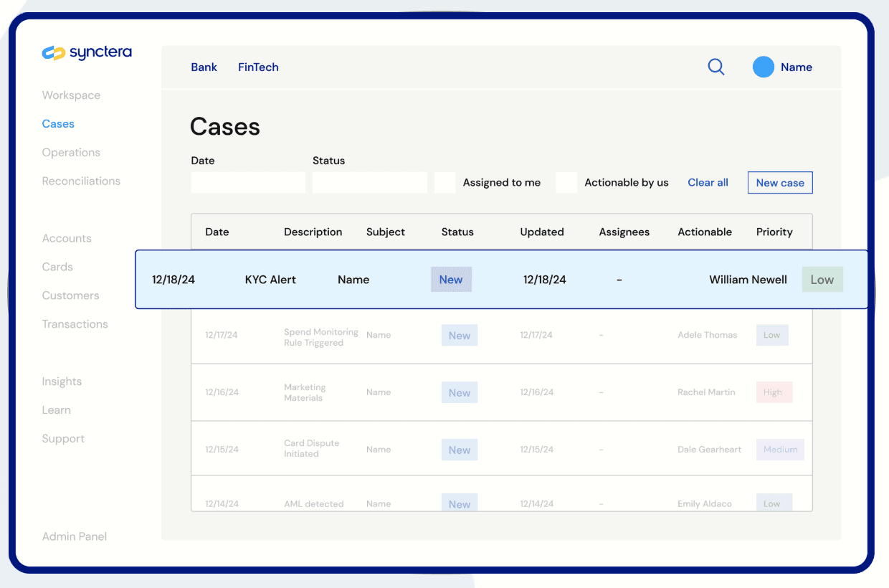Screen dimensions: 889x588
Task: Click the New status in the 12/15/24 row
Action: click(460, 450)
